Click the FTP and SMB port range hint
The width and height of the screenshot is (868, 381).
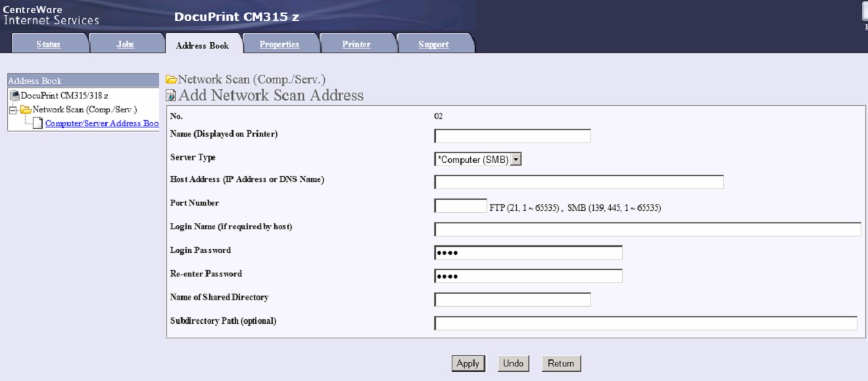[575, 208]
